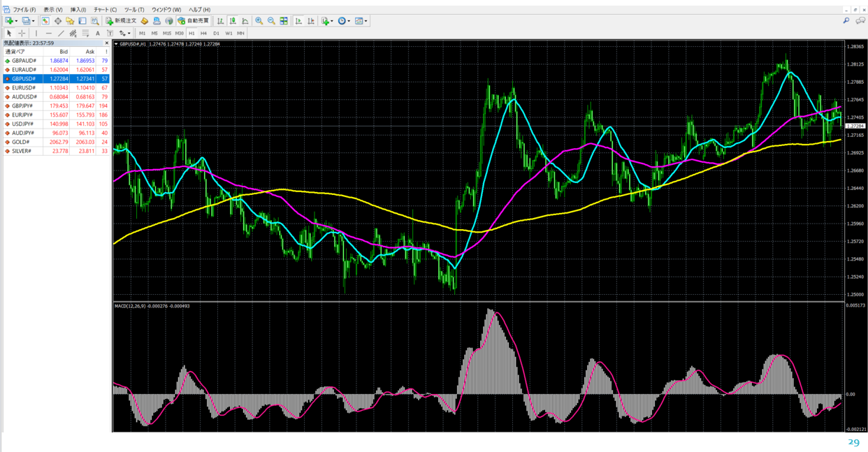Pick the horizontal line drawing tool
The height and width of the screenshot is (452, 868).
point(48,33)
